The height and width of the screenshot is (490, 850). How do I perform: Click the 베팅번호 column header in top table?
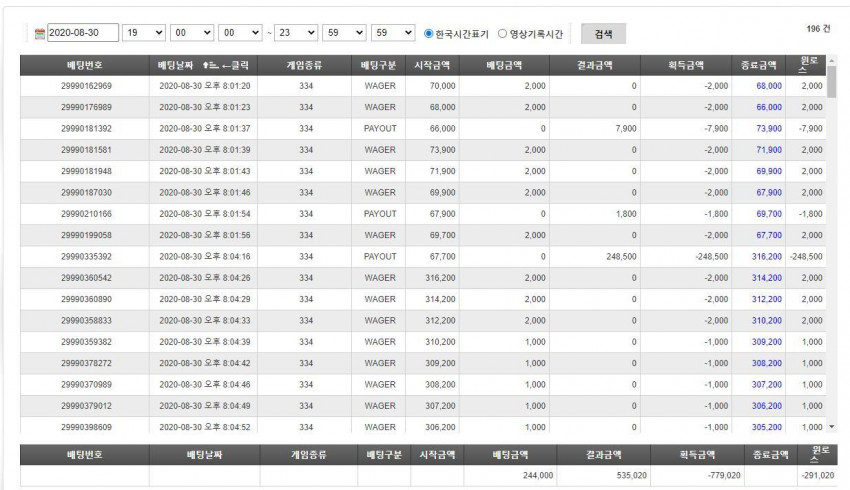(85, 66)
